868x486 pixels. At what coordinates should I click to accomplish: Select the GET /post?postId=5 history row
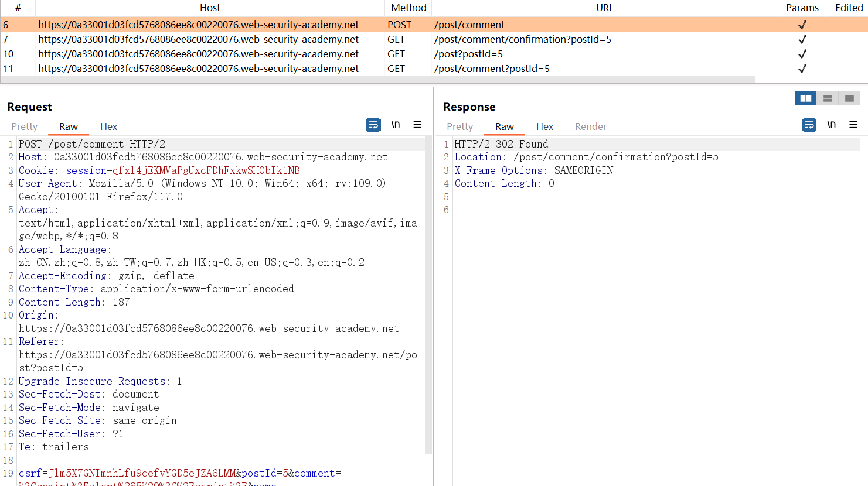pyautogui.click(x=468, y=54)
